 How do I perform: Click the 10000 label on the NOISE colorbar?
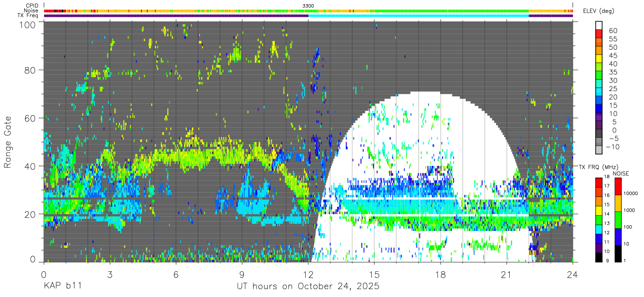(x=631, y=193)
